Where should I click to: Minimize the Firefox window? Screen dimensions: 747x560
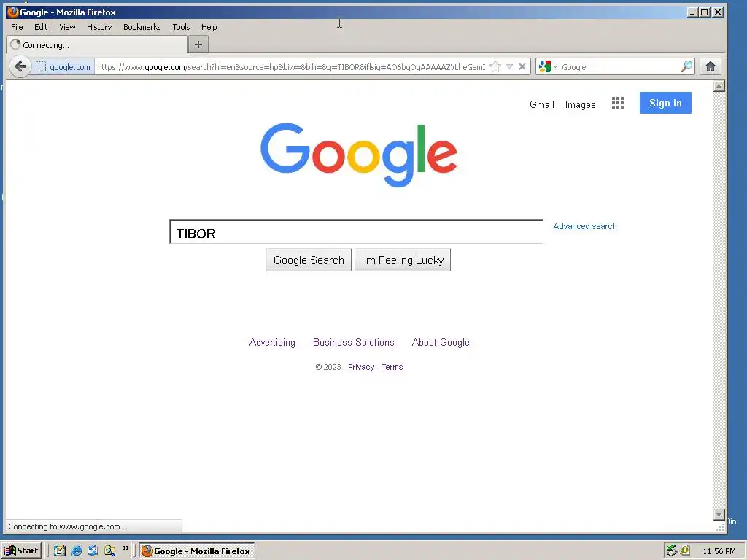[x=692, y=12]
